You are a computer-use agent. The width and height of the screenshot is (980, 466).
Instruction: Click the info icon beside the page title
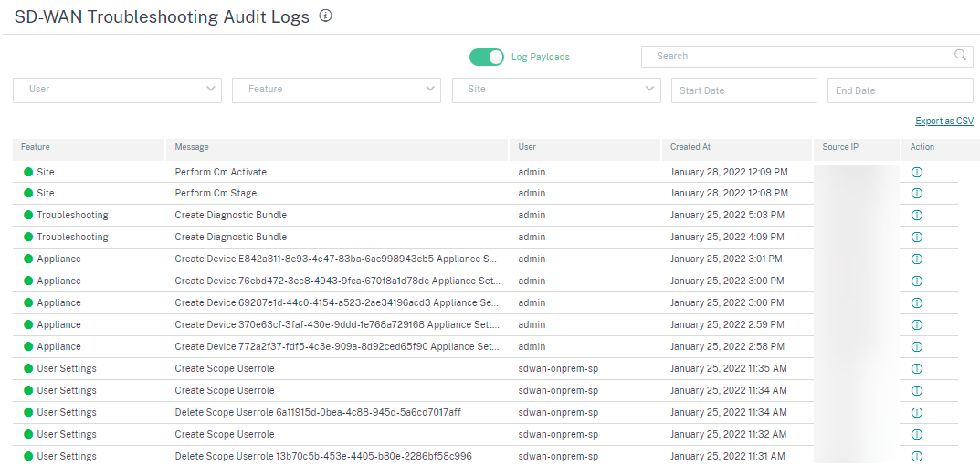coord(325,16)
